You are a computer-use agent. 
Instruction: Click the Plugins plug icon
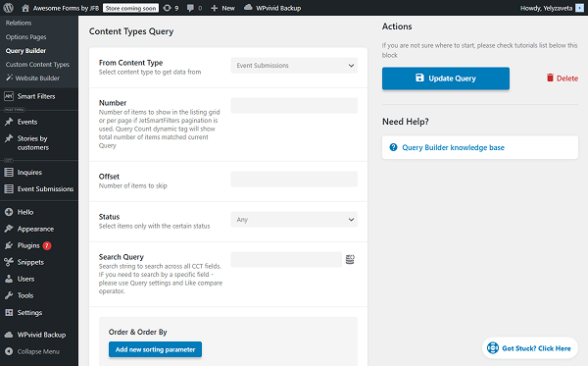pyautogui.click(x=9, y=245)
